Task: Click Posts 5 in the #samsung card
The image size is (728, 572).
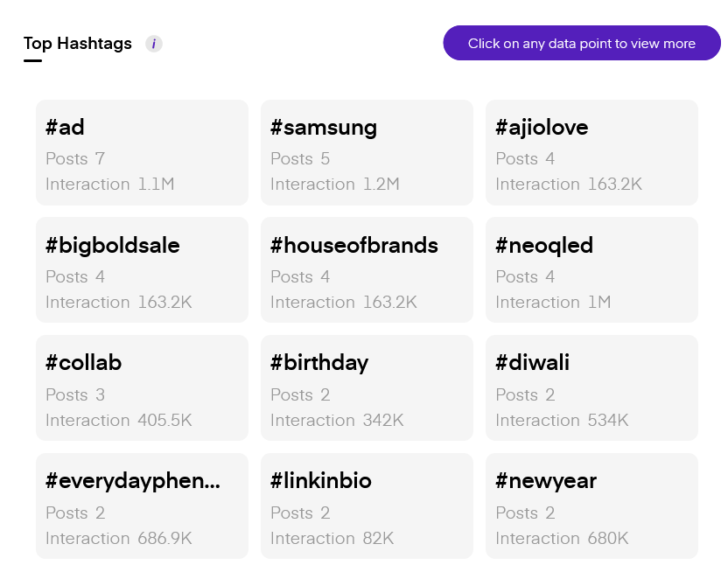Action: coord(300,159)
